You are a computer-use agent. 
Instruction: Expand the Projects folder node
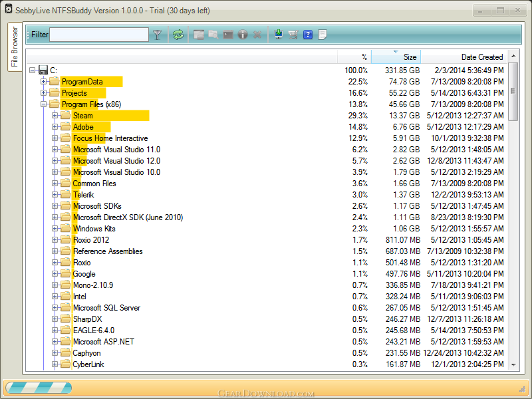[43, 93]
